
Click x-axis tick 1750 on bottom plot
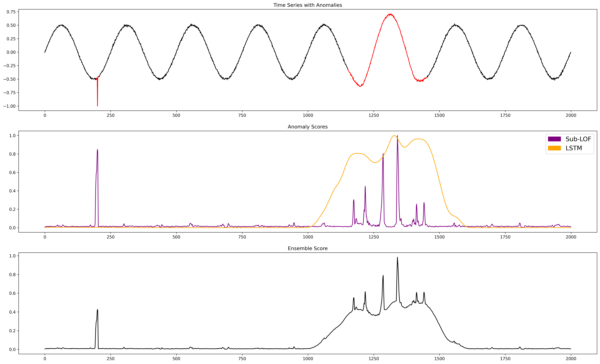(505, 359)
